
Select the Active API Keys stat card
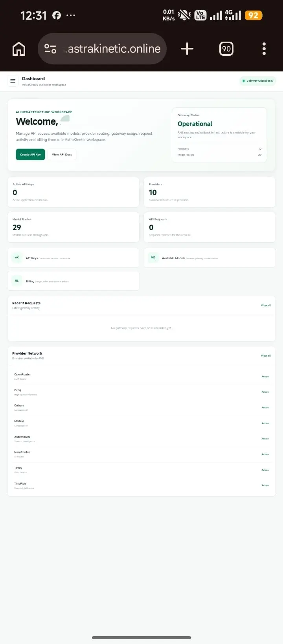(74, 192)
